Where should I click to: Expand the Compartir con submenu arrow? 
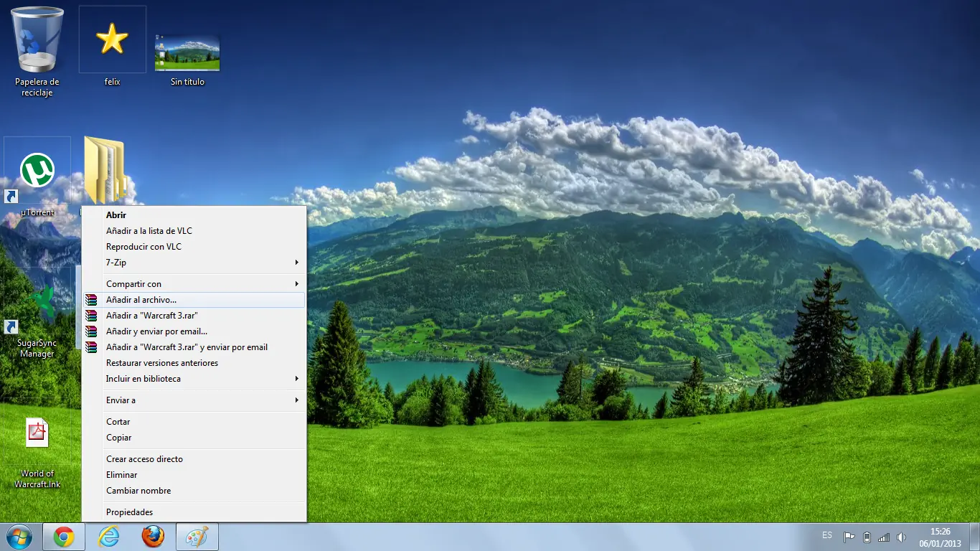pos(297,284)
